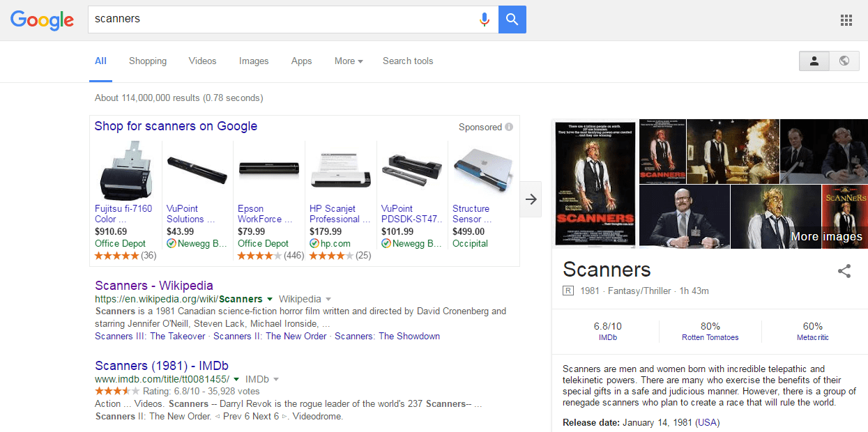Click the USA release date link

point(707,422)
